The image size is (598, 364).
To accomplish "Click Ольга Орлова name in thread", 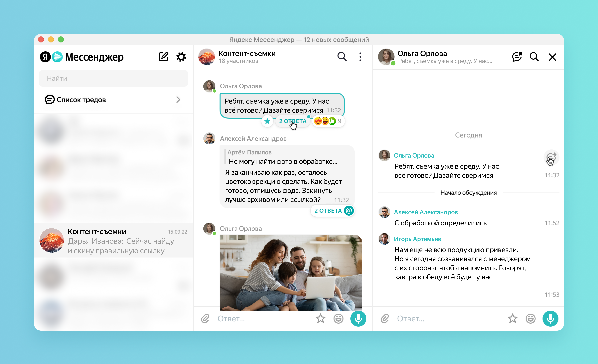I will point(414,155).
